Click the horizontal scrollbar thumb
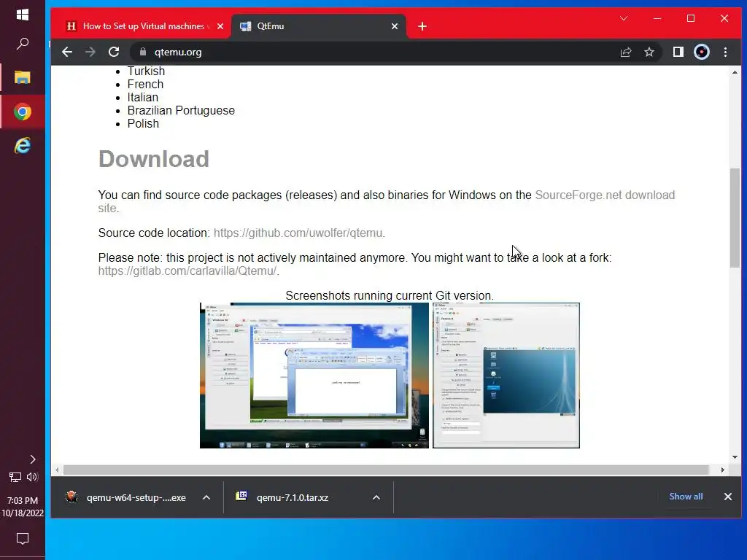Viewport: 747px width, 560px height. [x=386, y=470]
